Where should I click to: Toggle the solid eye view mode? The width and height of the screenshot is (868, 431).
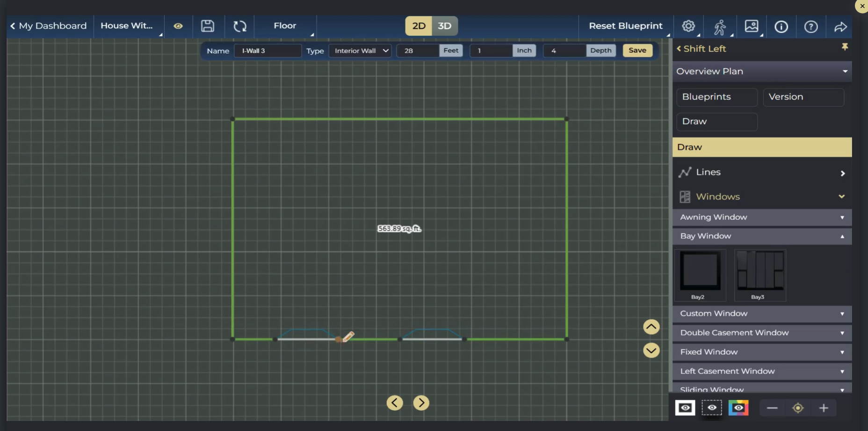click(x=685, y=408)
